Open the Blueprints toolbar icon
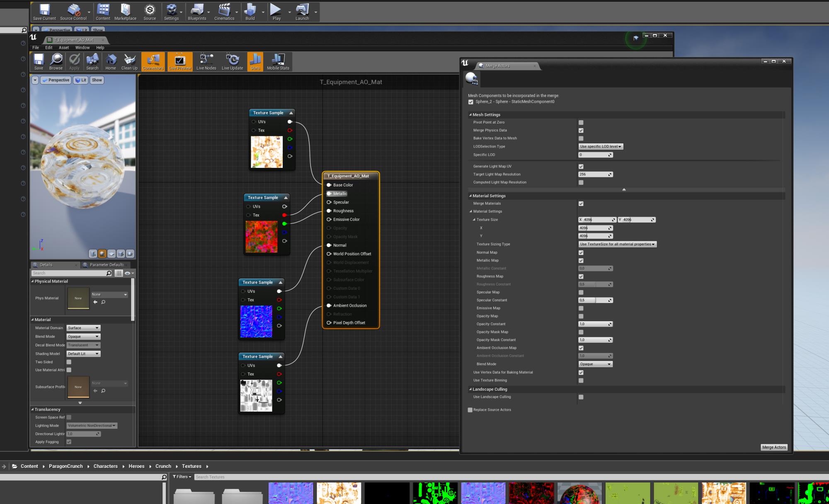This screenshot has width=829, height=504. [x=197, y=12]
